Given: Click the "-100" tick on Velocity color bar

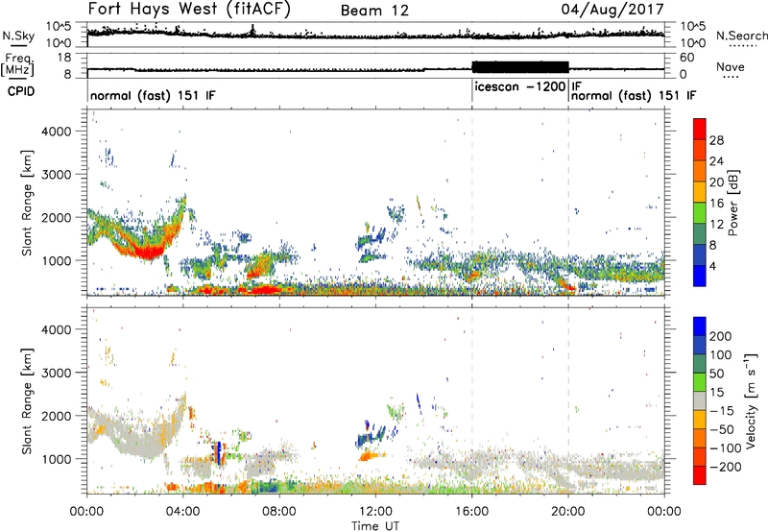Looking at the screenshot, I should coord(725,448).
